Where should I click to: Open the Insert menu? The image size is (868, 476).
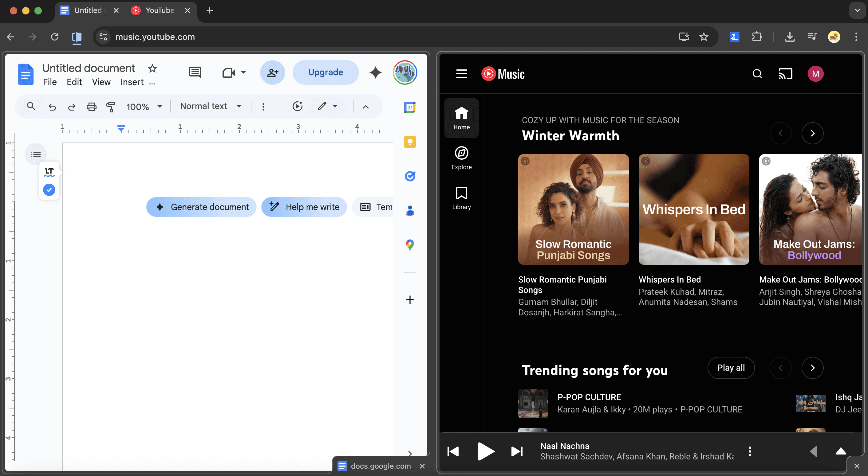[132, 82]
